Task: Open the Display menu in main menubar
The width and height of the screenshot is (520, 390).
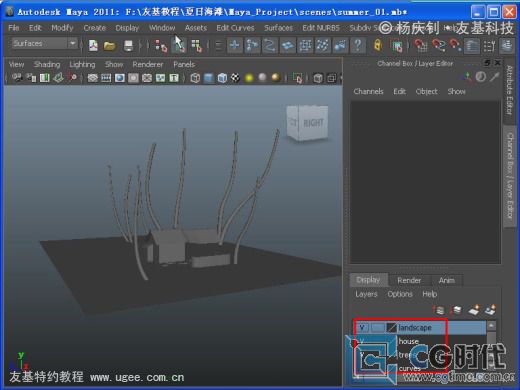Action: (127, 28)
